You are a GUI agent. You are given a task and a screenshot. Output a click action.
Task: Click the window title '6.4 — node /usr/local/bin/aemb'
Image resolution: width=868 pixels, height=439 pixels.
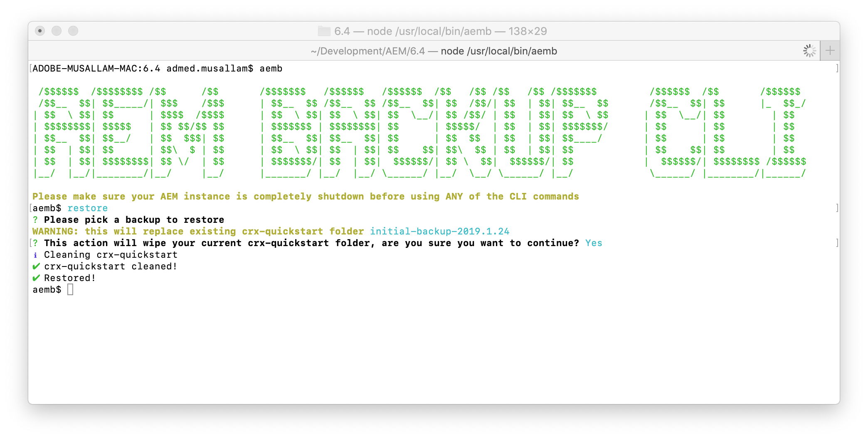(440, 31)
